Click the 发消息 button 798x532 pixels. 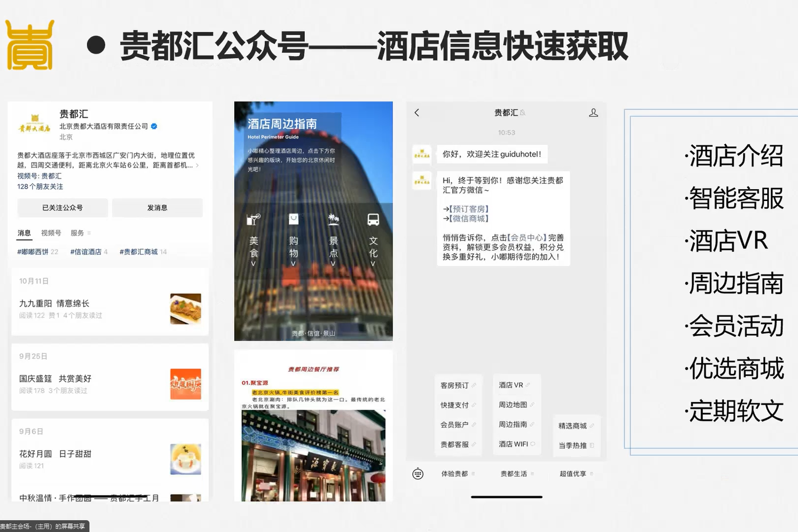(158, 208)
